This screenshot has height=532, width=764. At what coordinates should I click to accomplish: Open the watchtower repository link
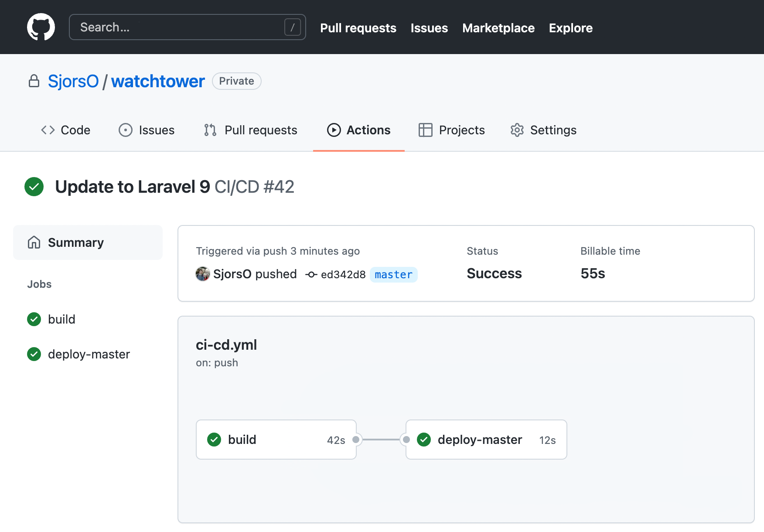(x=158, y=82)
